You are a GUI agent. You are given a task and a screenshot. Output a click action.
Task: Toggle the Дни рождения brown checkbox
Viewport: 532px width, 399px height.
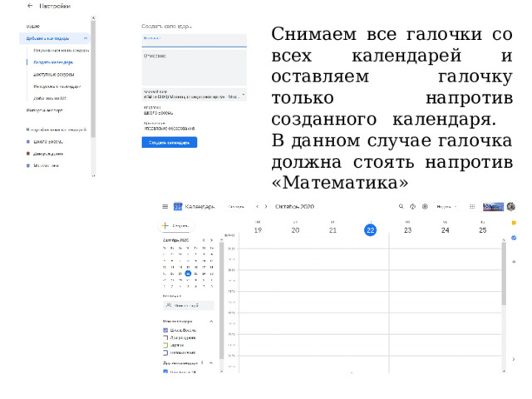coord(165,337)
